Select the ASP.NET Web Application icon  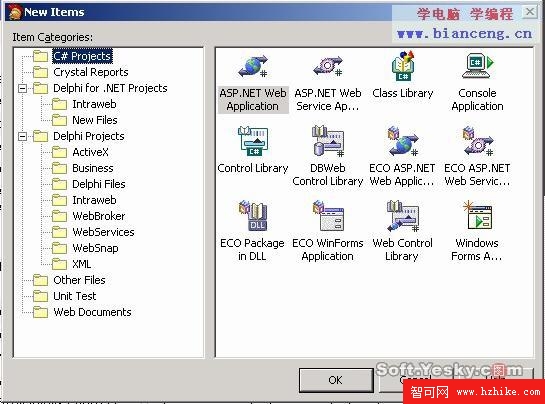coord(253,66)
